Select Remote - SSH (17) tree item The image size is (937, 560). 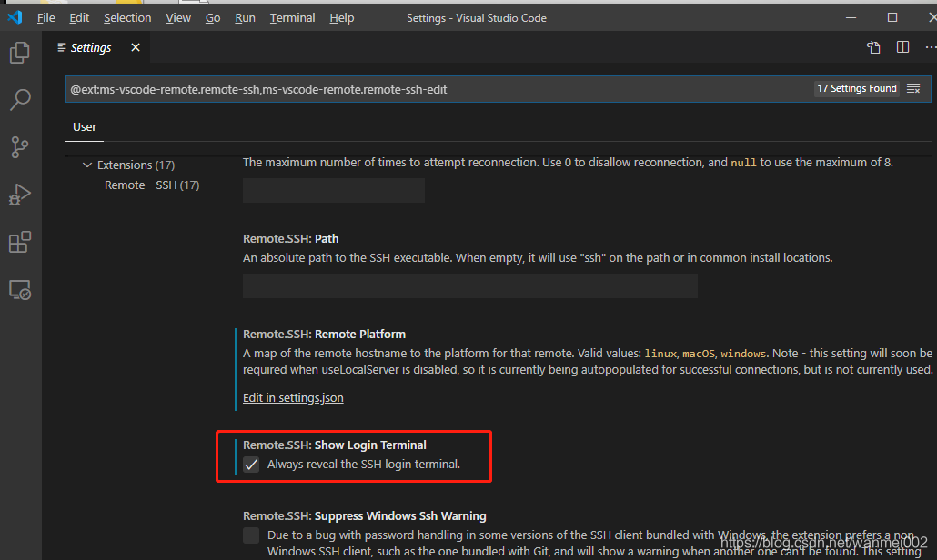click(152, 185)
